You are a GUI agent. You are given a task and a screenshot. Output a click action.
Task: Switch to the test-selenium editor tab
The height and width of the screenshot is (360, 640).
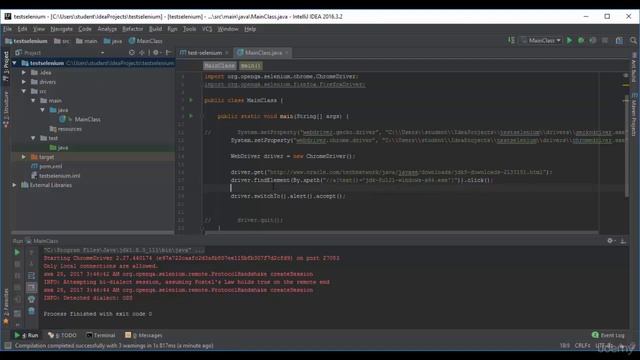pos(204,53)
